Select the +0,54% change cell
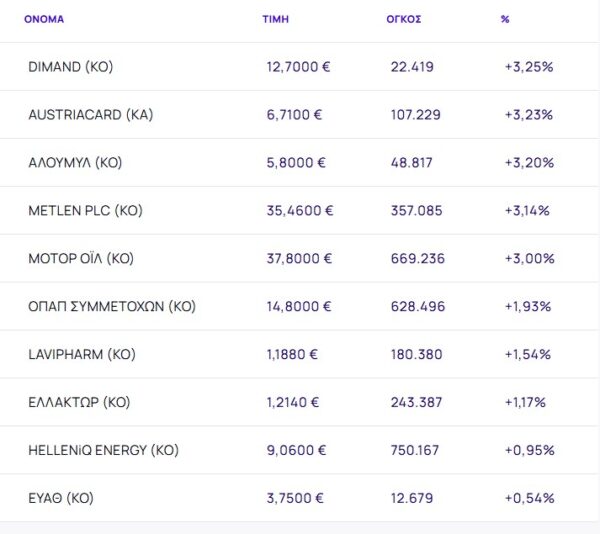 click(x=529, y=498)
